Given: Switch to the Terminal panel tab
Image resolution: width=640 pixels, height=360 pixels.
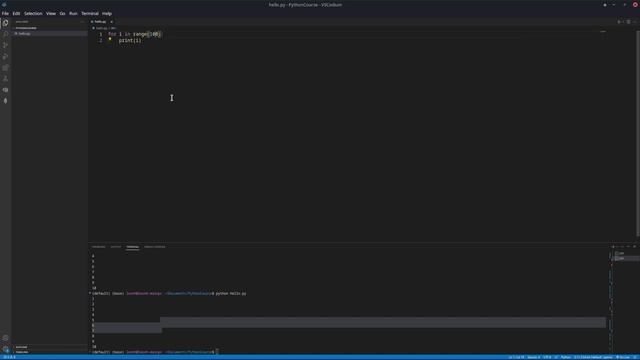Looking at the screenshot, I should 132,247.
